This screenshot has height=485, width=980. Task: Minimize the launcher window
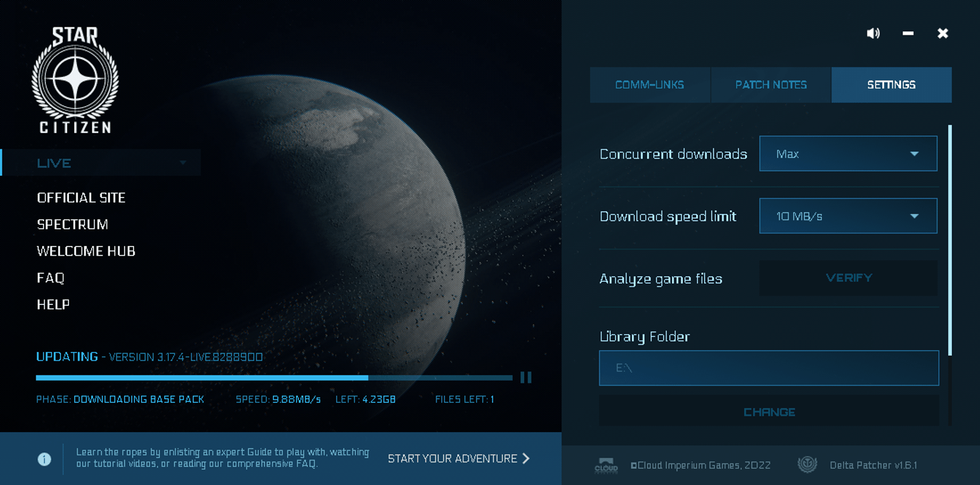pyautogui.click(x=908, y=33)
